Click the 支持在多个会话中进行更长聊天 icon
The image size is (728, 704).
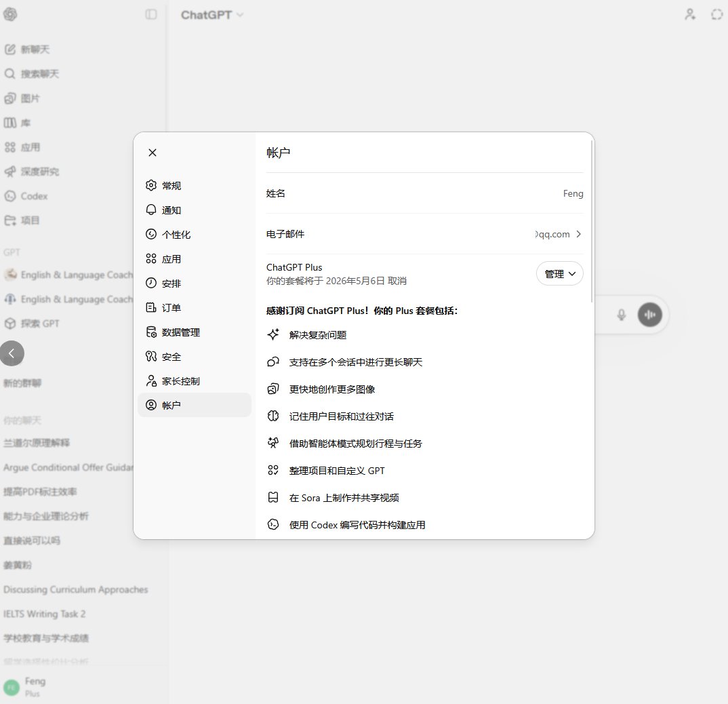273,362
